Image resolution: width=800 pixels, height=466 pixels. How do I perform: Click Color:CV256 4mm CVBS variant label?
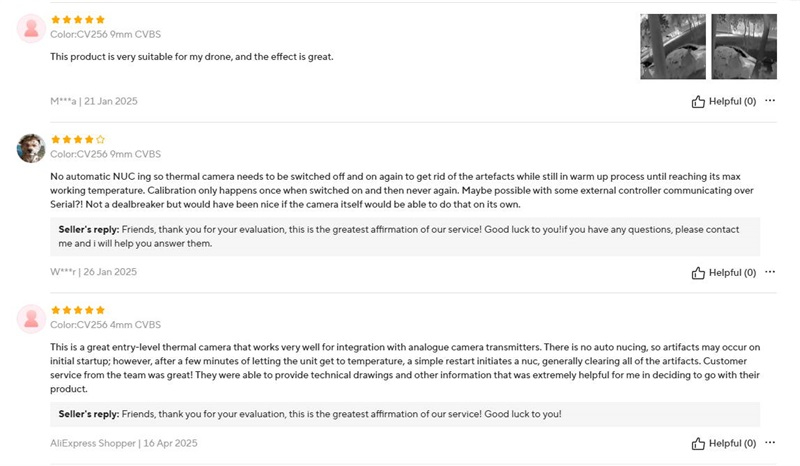106,325
